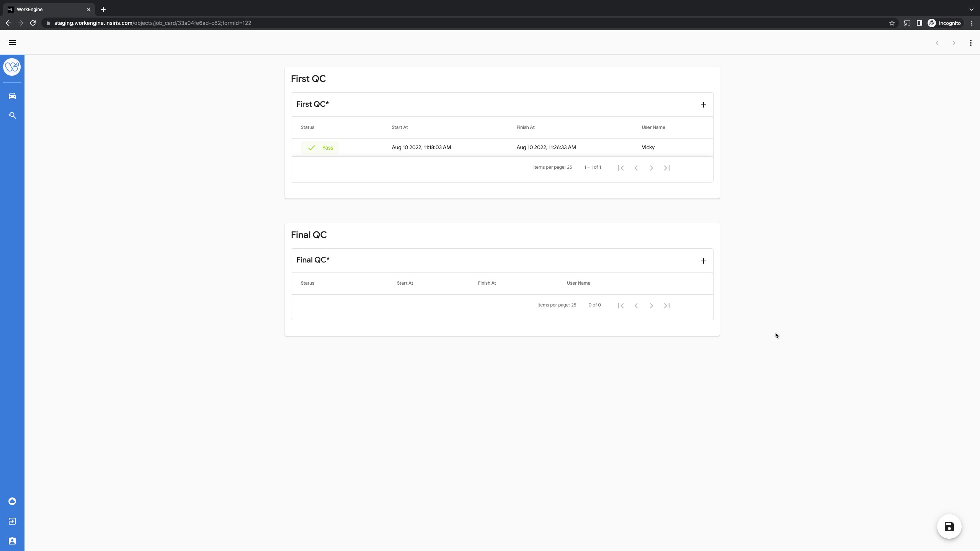980x551 pixels.
Task: Add a new First QC entry
Action: click(x=703, y=105)
